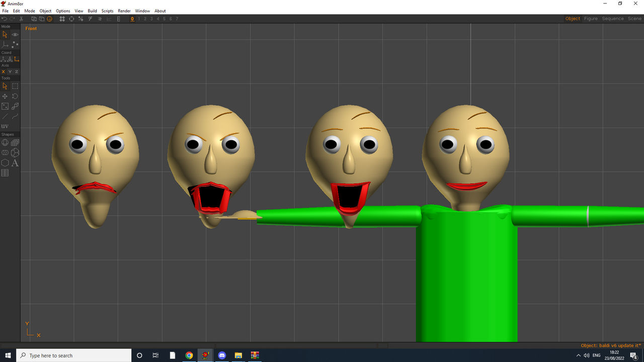Choose the Point Edit mode dots icon
This screenshot has height=362, width=644.
15,45
